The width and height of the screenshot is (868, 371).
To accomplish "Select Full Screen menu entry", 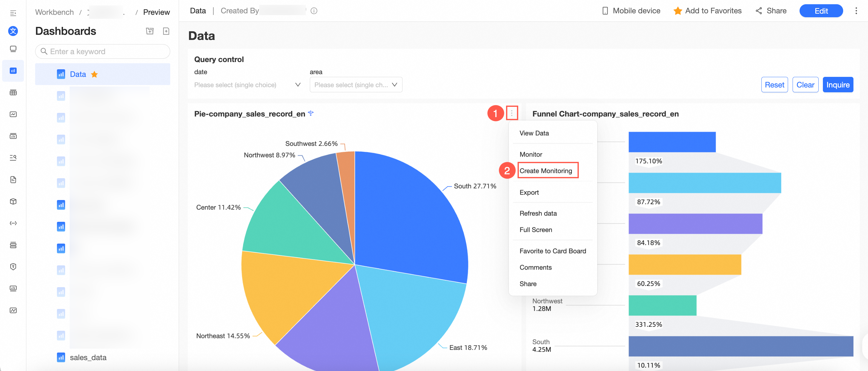I will click(x=535, y=230).
